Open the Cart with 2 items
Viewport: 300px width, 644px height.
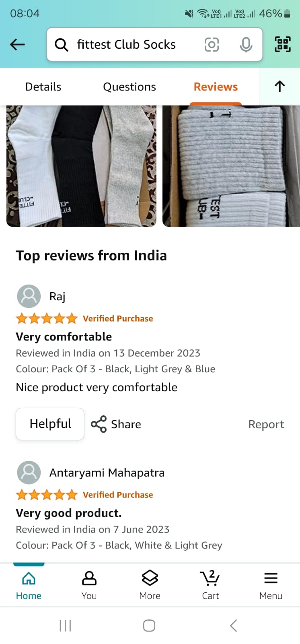pyautogui.click(x=210, y=585)
